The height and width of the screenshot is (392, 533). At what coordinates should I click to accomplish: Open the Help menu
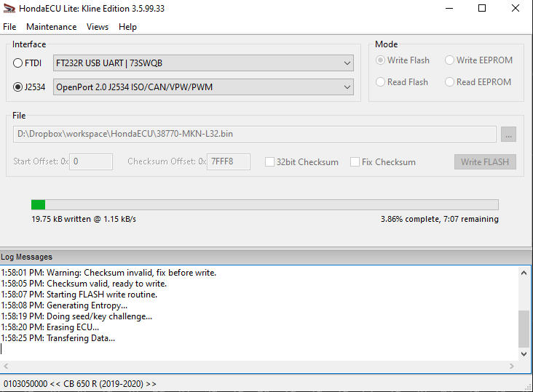tap(128, 27)
